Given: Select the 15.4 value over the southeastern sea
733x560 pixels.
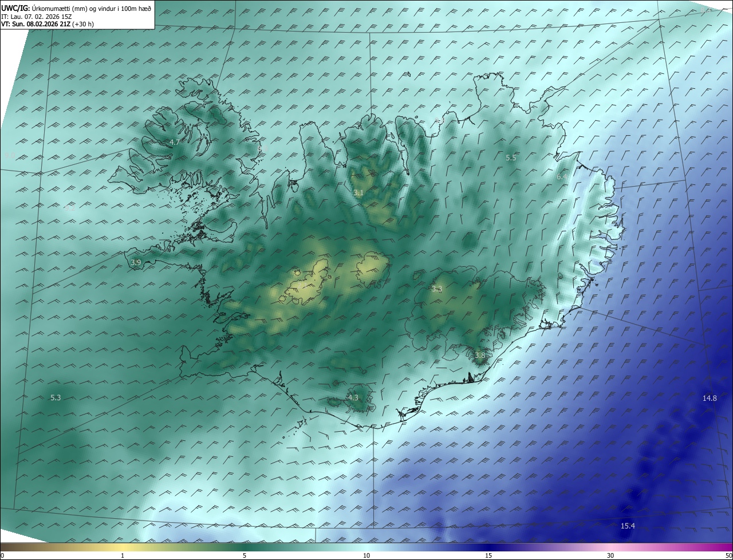Looking at the screenshot, I should click(628, 526).
